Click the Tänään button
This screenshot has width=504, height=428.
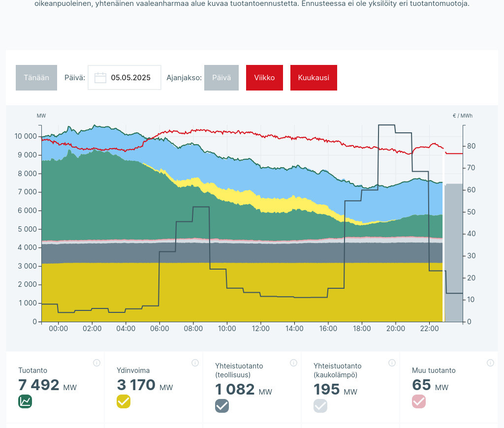click(x=36, y=78)
